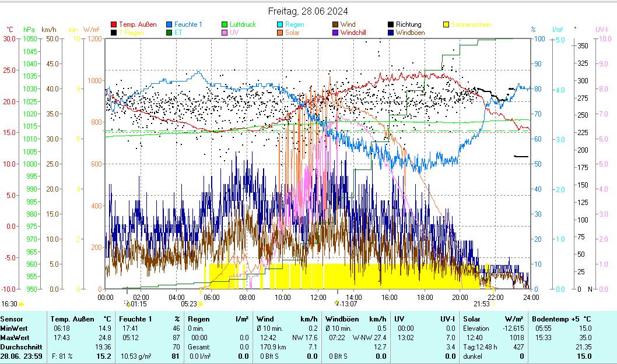Click the purple Windchill legend swatch
This screenshot has width=617, height=364.
pos(335,33)
